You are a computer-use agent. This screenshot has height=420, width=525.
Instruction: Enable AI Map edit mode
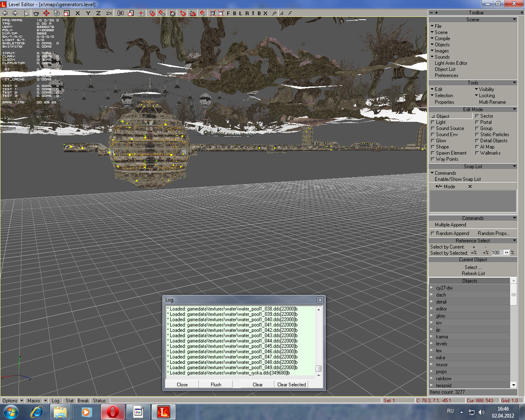pyautogui.click(x=487, y=147)
